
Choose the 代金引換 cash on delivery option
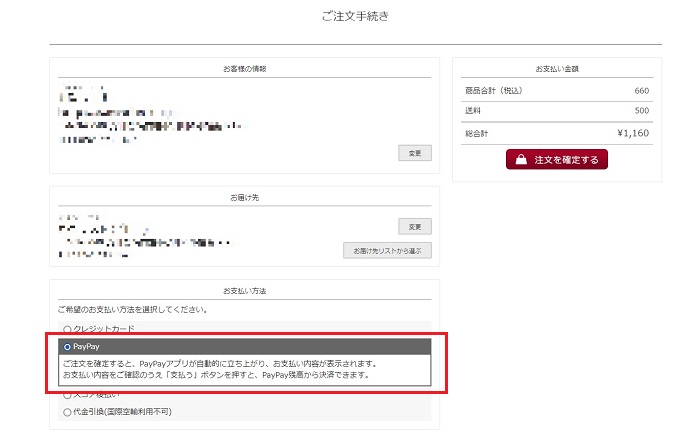coord(67,411)
